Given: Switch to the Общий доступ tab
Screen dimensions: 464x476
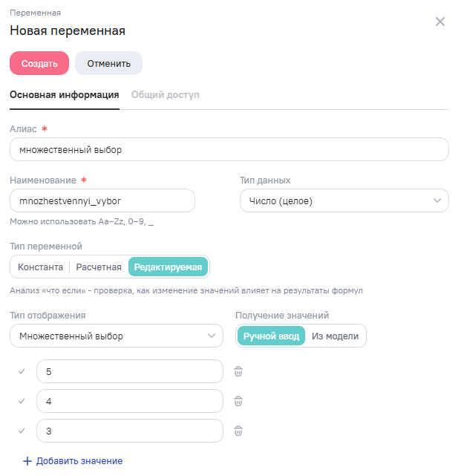Looking at the screenshot, I should (165, 95).
